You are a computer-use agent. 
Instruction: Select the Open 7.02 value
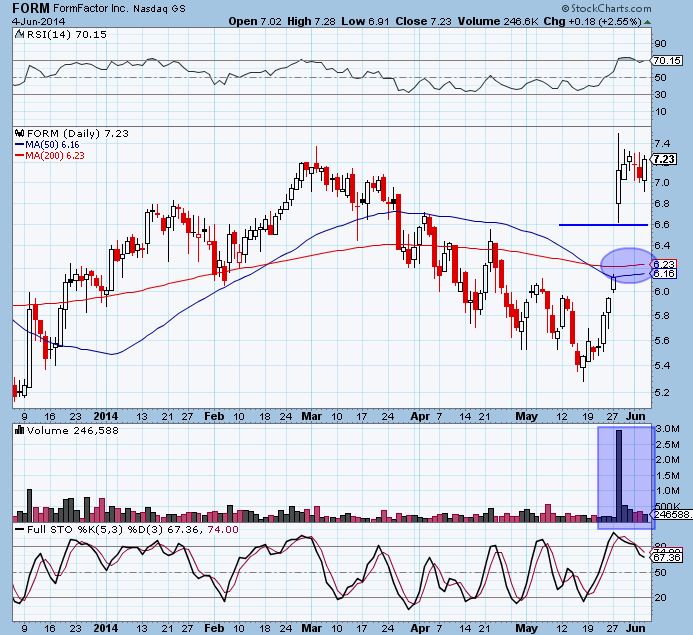tap(255, 21)
